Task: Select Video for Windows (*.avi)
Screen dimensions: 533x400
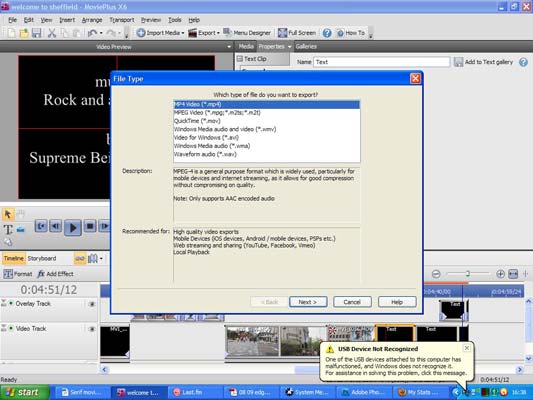Action: tap(266, 138)
